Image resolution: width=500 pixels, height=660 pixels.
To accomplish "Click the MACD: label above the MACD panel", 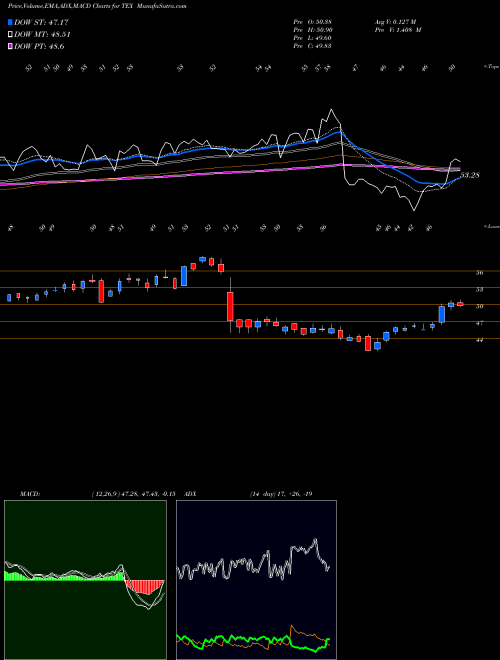I will (x=30, y=494).
